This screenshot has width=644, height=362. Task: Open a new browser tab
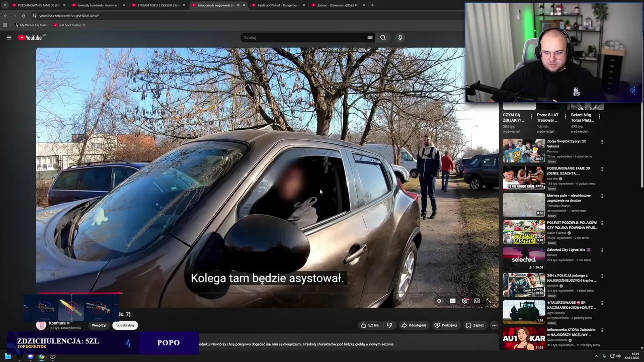point(372,5)
